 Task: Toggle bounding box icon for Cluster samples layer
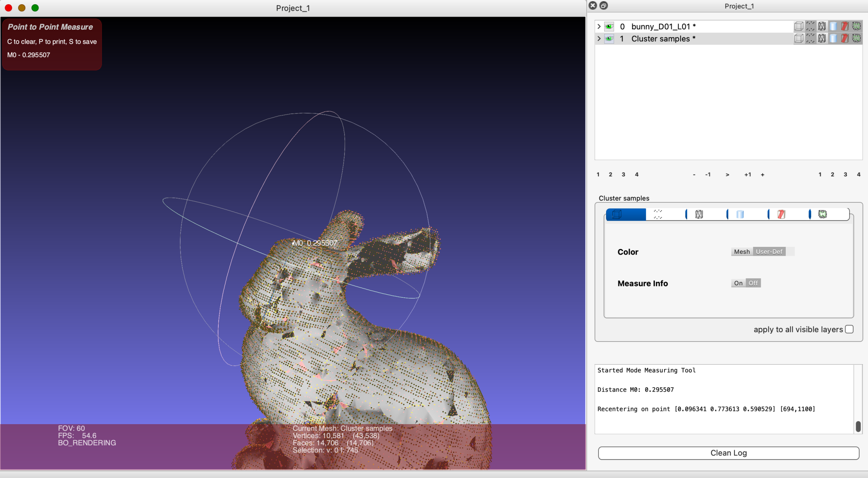point(798,39)
